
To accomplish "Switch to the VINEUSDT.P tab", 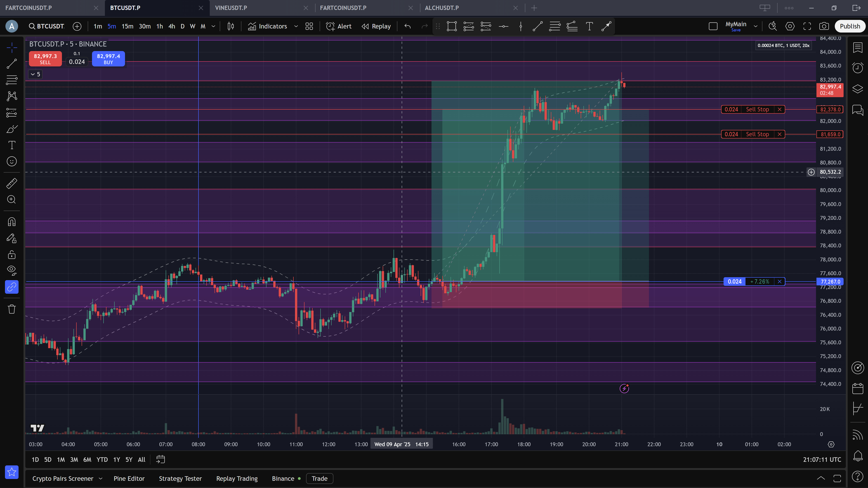I will pyautogui.click(x=231, y=8).
